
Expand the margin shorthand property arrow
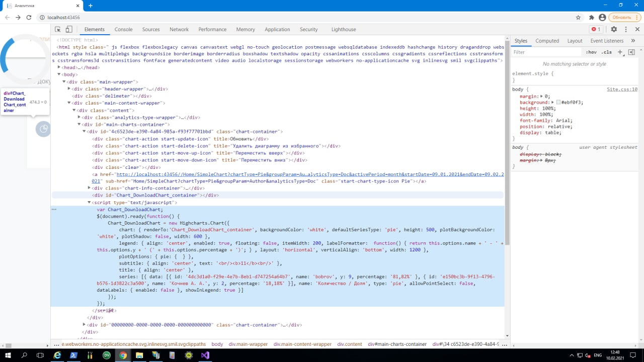(x=542, y=96)
